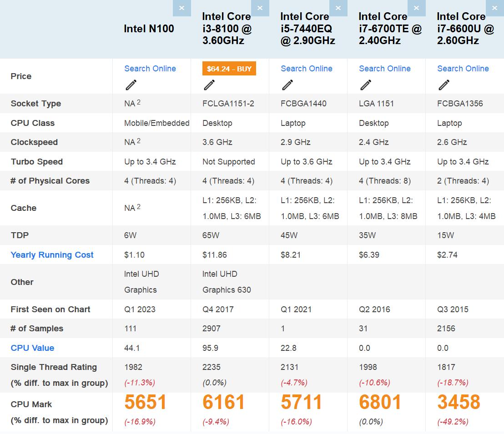Follow the Search Online link for i7-6600U
Viewport: 504px width, 434px height.
[463, 68]
